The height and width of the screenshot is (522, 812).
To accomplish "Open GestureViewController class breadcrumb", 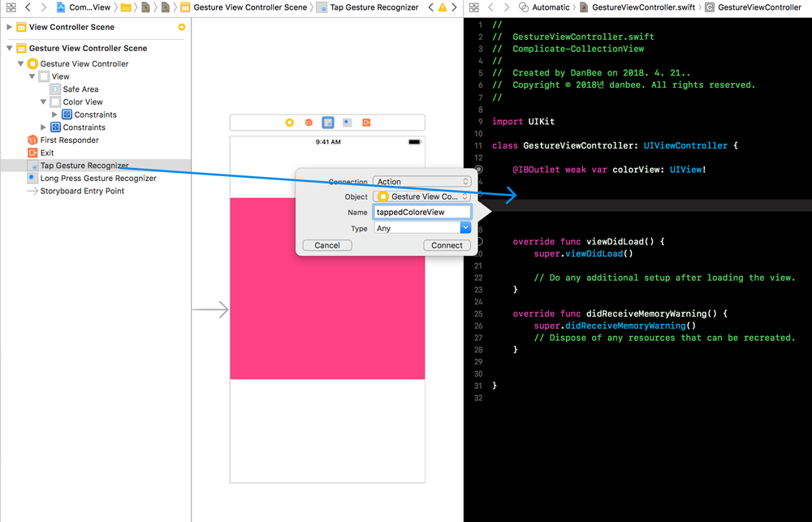I will 753,7.
